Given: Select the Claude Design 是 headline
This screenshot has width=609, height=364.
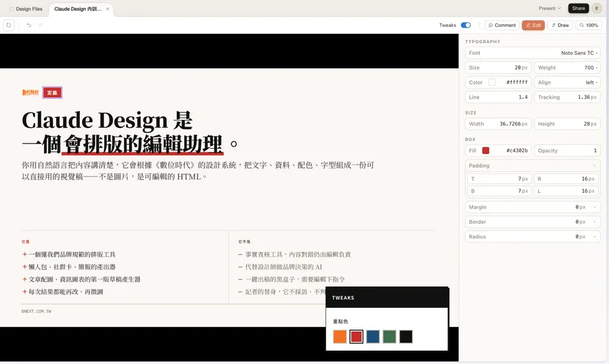Looking at the screenshot, I should click(x=107, y=120).
